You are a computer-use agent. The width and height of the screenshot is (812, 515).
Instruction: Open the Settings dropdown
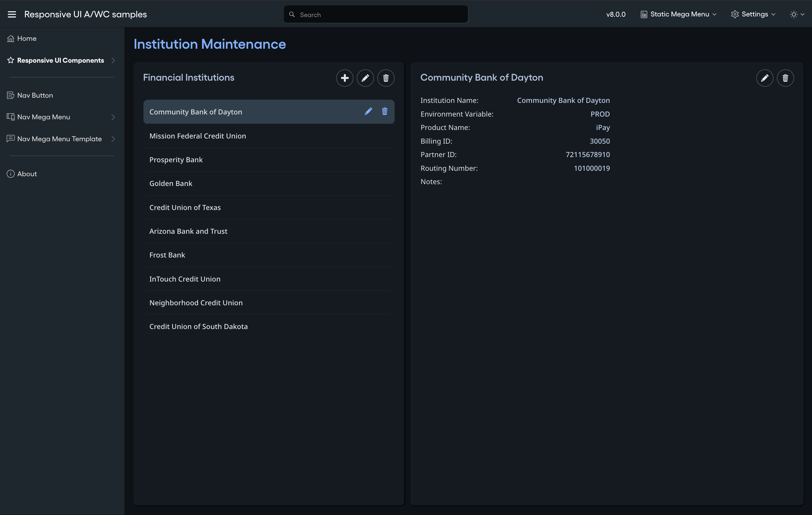point(753,14)
